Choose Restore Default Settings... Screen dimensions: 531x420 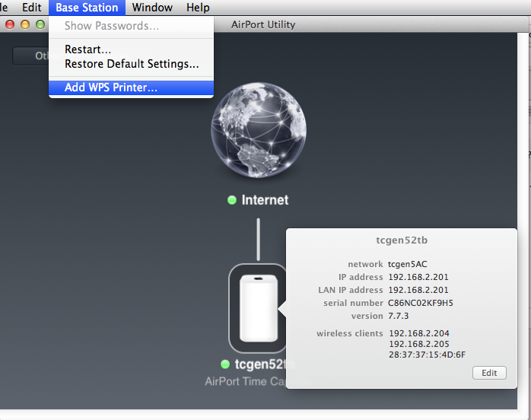coord(131,64)
